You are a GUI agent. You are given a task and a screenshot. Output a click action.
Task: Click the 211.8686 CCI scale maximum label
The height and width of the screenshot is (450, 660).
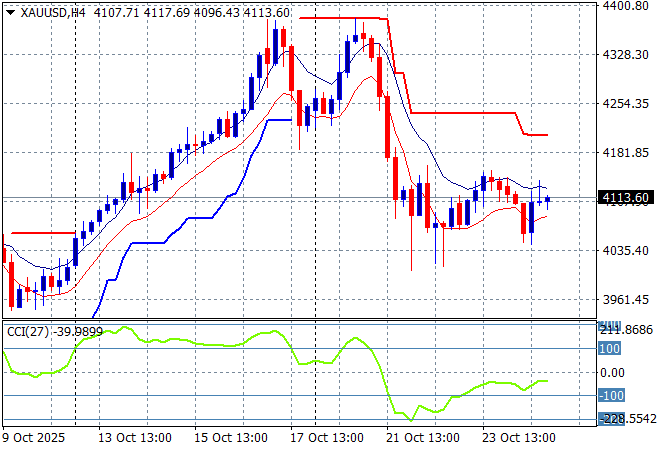coord(627,329)
